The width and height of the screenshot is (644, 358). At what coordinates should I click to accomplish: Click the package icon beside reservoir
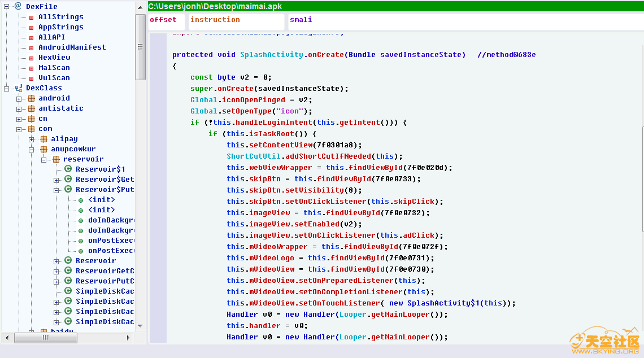(x=56, y=159)
